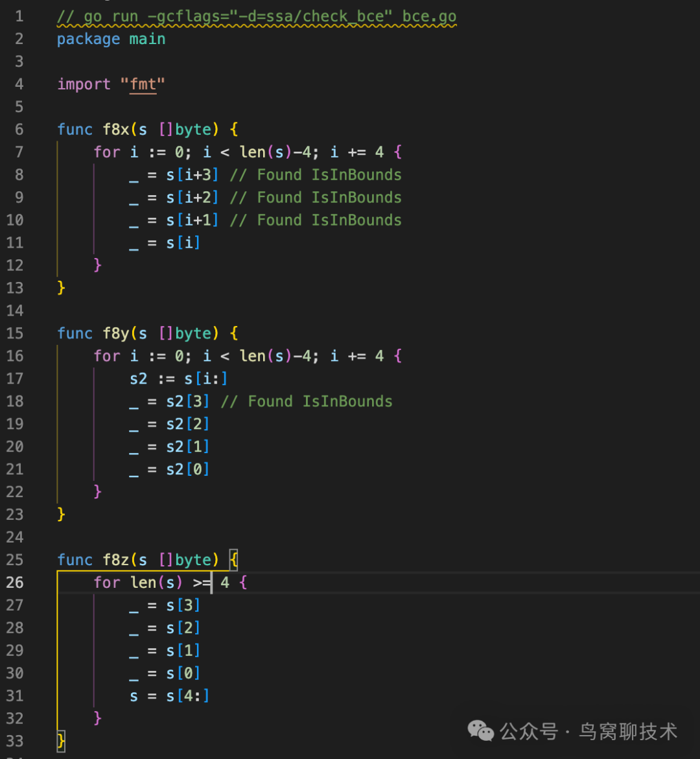700x759 pixels.
Task: Click the s[0] expression on line 30
Action: coord(183,673)
